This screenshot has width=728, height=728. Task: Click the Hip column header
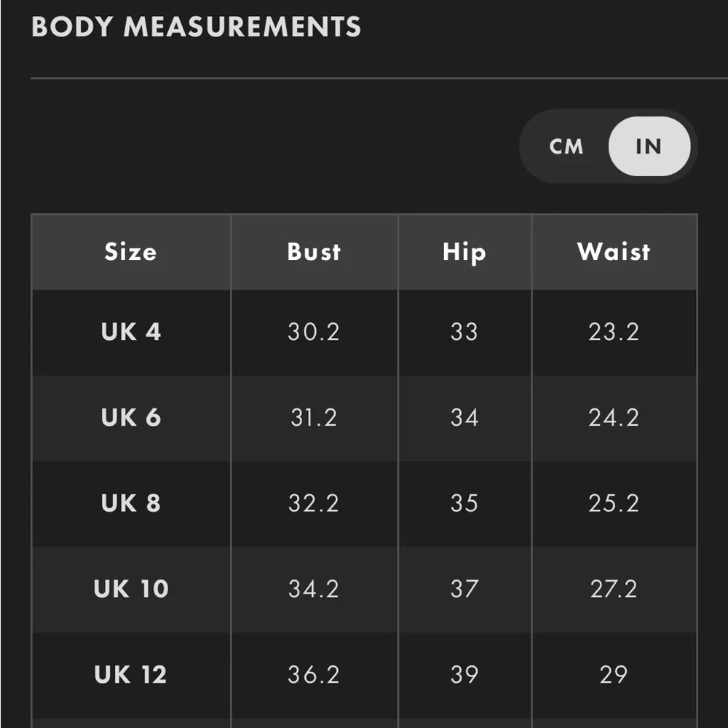(x=464, y=252)
